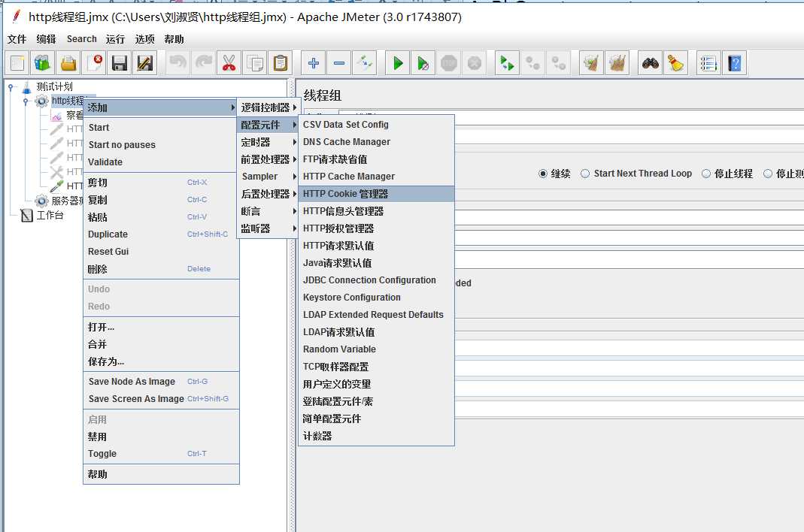Open the Templates toolbar icon
This screenshot has height=532, width=804.
click(43, 64)
